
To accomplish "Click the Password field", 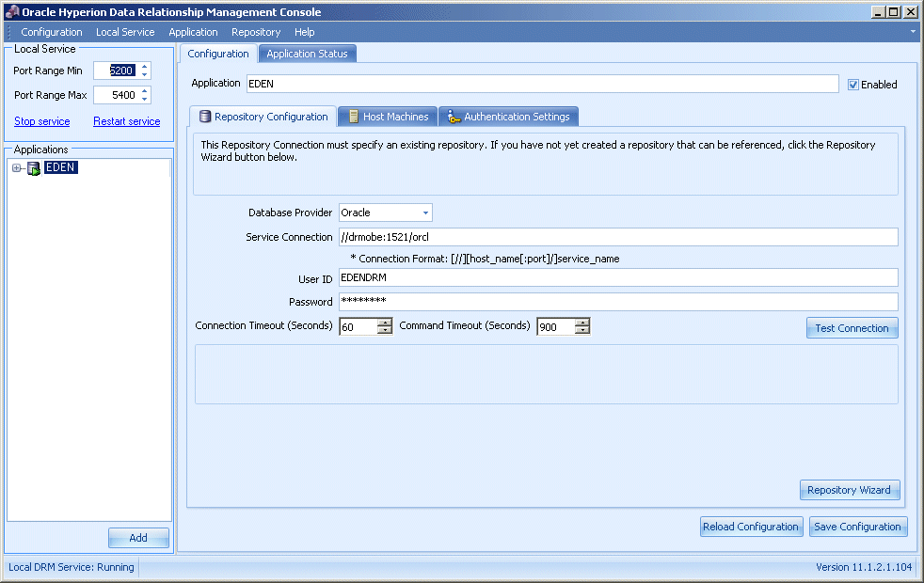I will (x=618, y=302).
